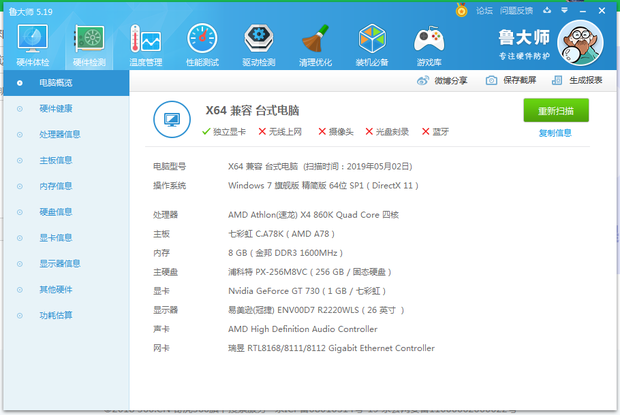This screenshot has height=415, width=620.
Task: Minimize the 鲁大师 window
Action: [582, 11]
